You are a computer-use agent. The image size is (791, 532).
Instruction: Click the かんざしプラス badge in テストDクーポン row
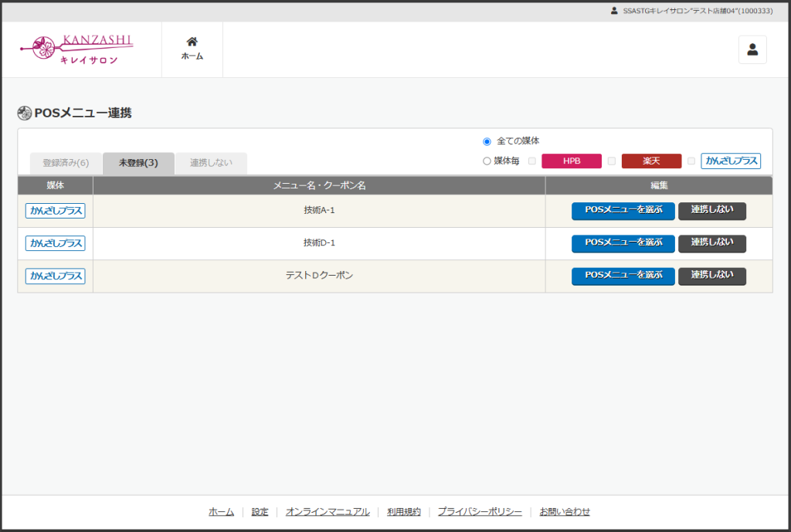click(56, 276)
